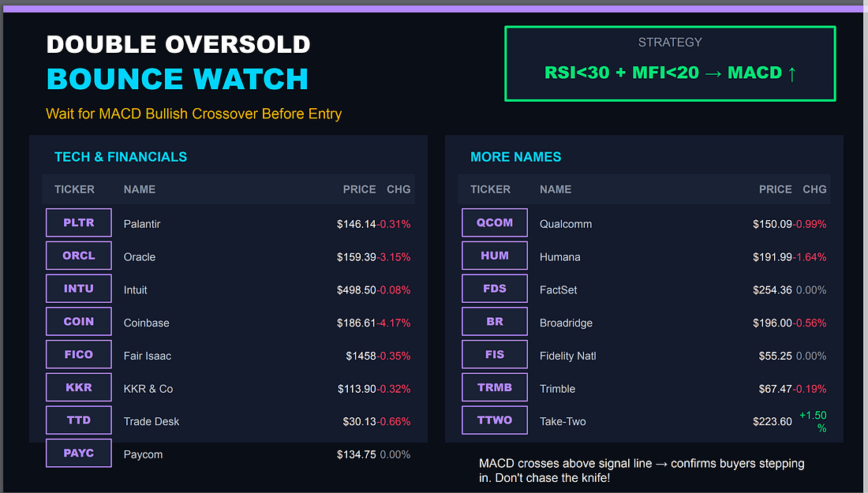Click the MORE NAMES heading

[515, 157]
